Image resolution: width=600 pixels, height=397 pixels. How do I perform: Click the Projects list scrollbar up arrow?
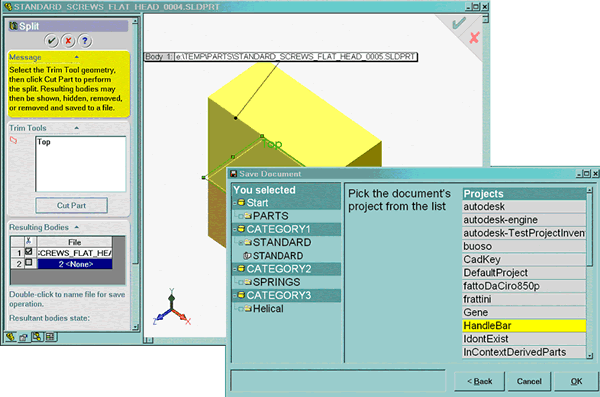coord(590,190)
